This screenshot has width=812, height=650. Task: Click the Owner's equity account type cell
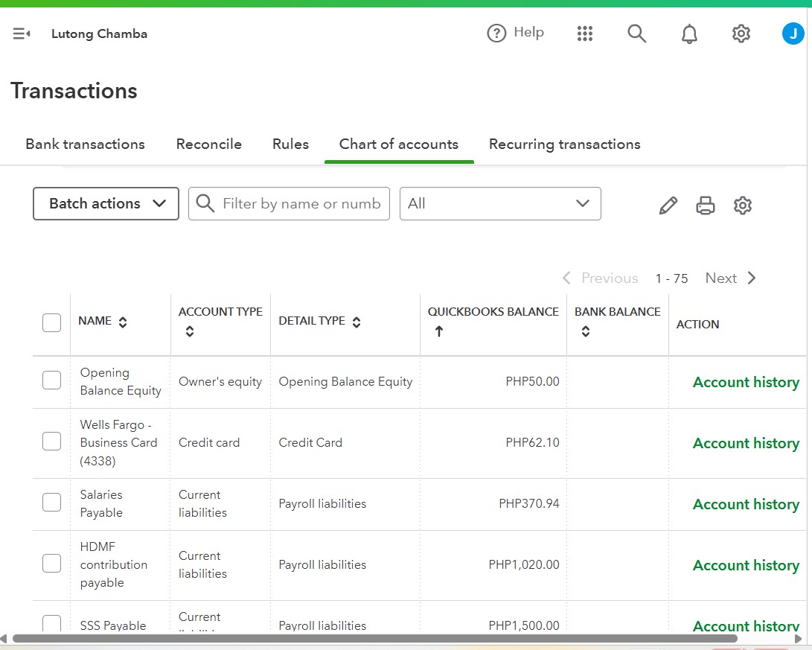220,382
